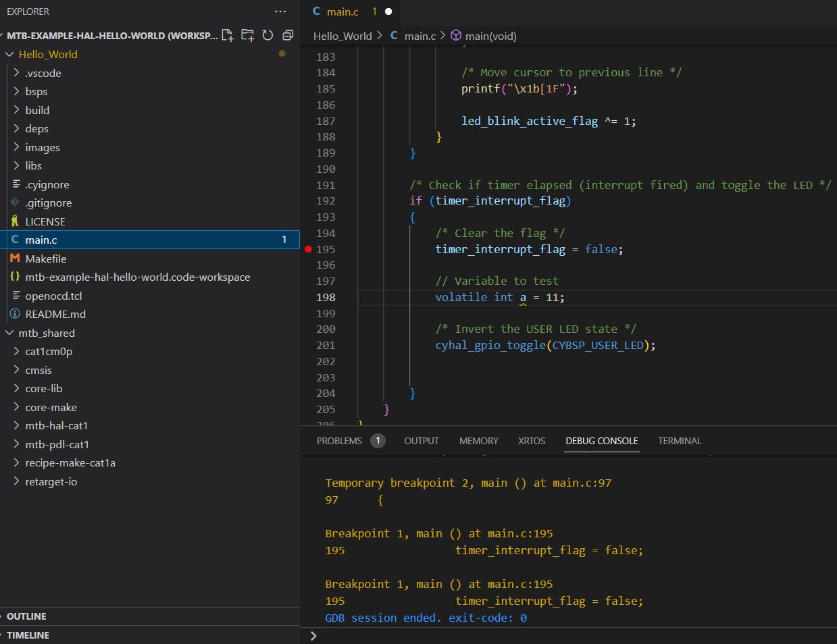The height and width of the screenshot is (644, 837).
Task: Click 'volatile int a = 11;' code line
Action: coord(500,297)
